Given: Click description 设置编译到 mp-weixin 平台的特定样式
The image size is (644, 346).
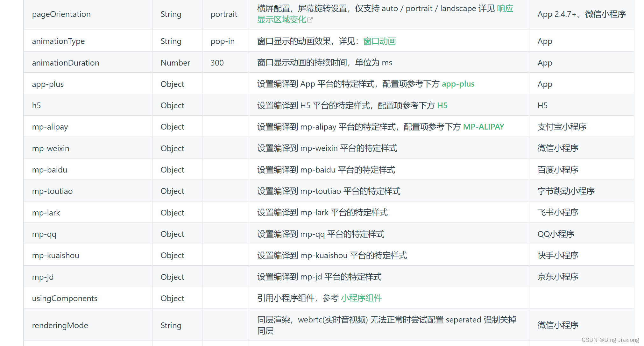Looking at the screenshot, I should coord(327,148).
